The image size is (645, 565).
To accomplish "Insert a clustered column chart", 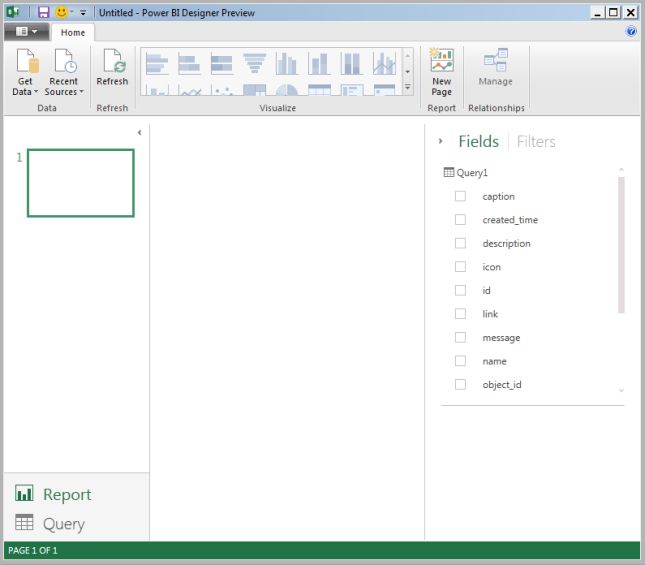I will 287,64.
